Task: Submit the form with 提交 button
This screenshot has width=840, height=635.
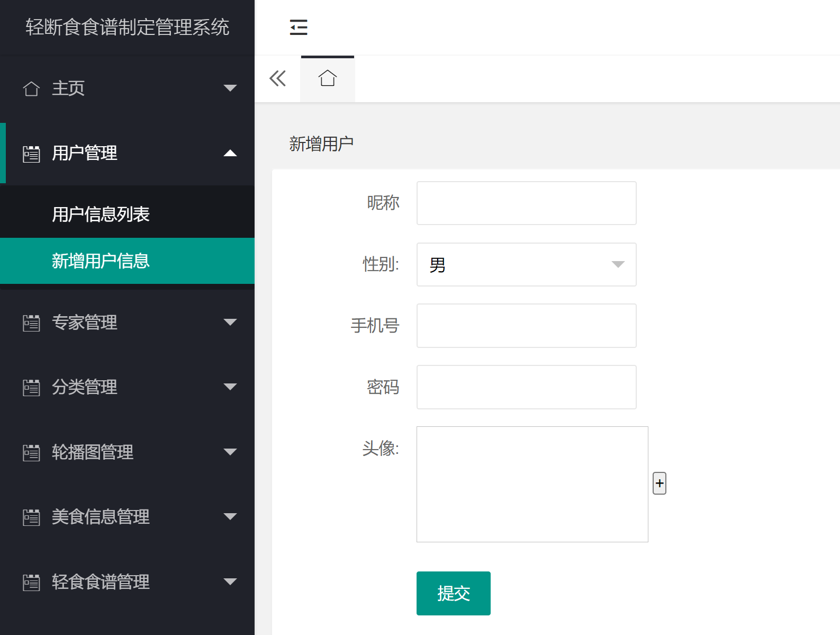Action: pyautogui.click(x=454, y=593)
